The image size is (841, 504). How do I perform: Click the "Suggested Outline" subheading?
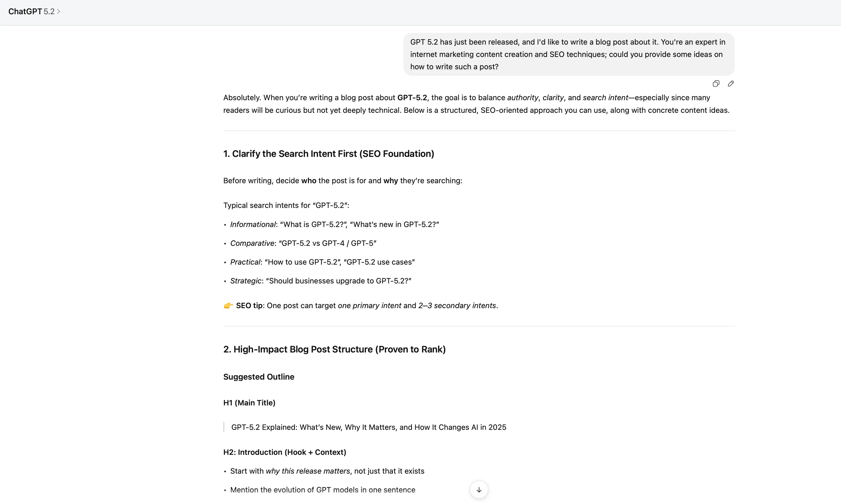click(258, 377)
